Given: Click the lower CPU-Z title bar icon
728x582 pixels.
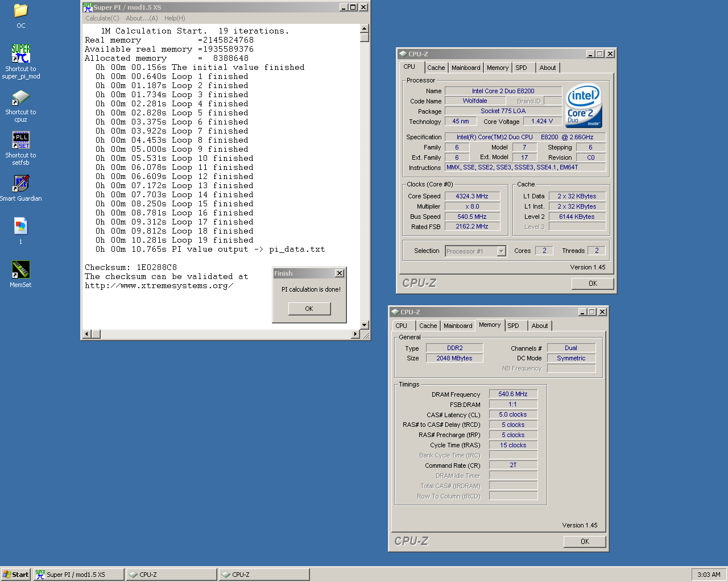Looking at the screenshot, I should (395, 312).
